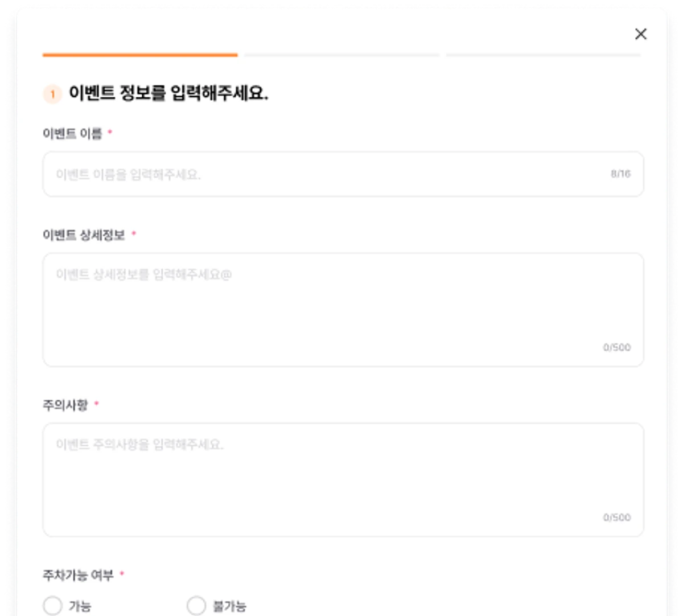Screen dimensions: 683x616
Task: Click the first orange progress step bar
Action: 140,55
